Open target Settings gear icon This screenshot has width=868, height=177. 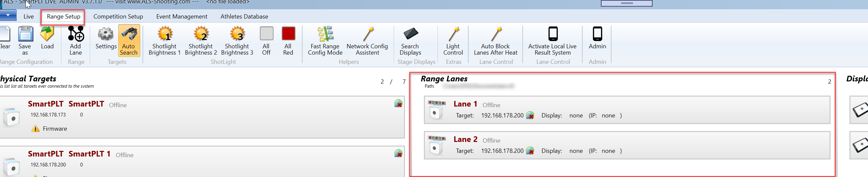pos(105,34)
